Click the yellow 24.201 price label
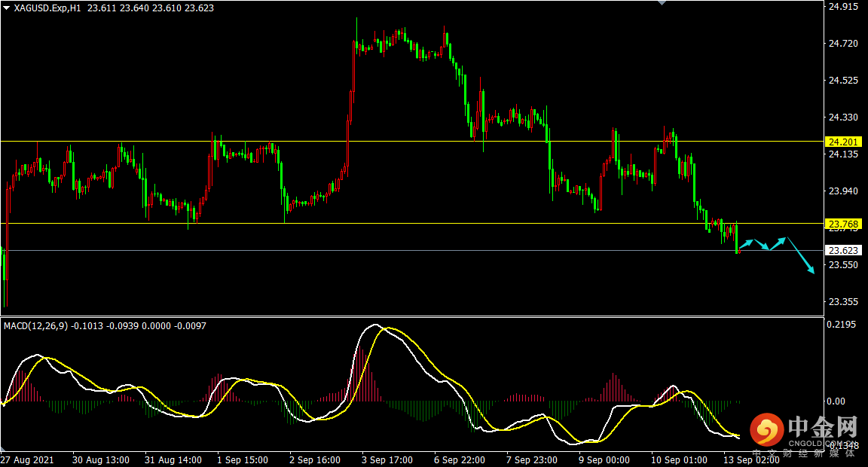 [x=843, y=142]
